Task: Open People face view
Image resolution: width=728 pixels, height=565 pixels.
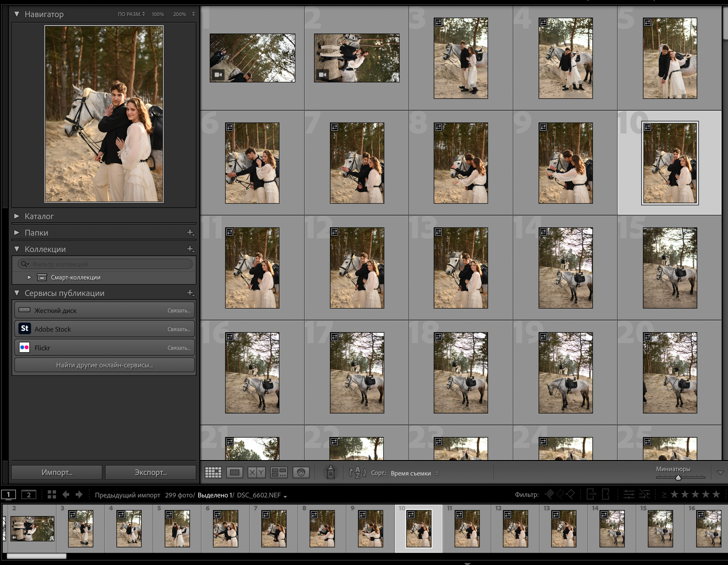Action: point(301,472)
